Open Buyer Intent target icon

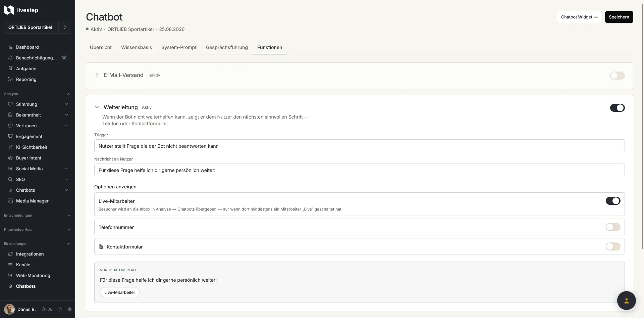(10, 158)
